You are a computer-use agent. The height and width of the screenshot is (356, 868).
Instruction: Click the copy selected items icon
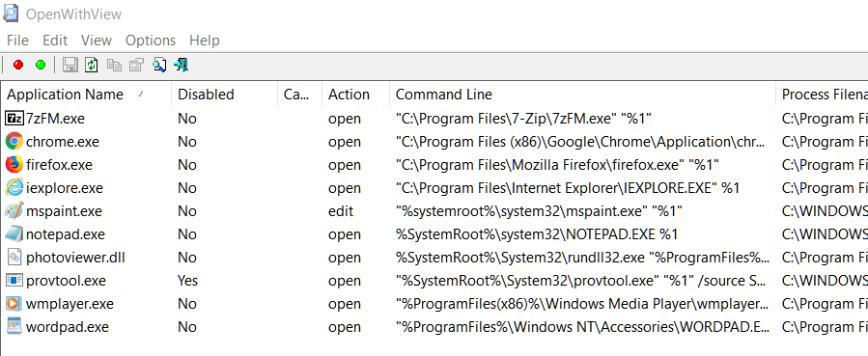114,66
